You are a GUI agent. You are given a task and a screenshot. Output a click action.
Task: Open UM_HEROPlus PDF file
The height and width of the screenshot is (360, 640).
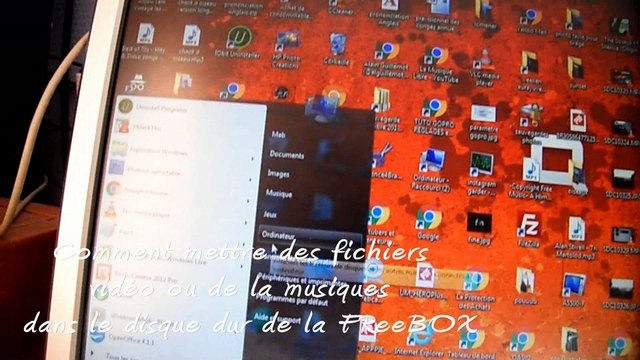pos(425,282)
